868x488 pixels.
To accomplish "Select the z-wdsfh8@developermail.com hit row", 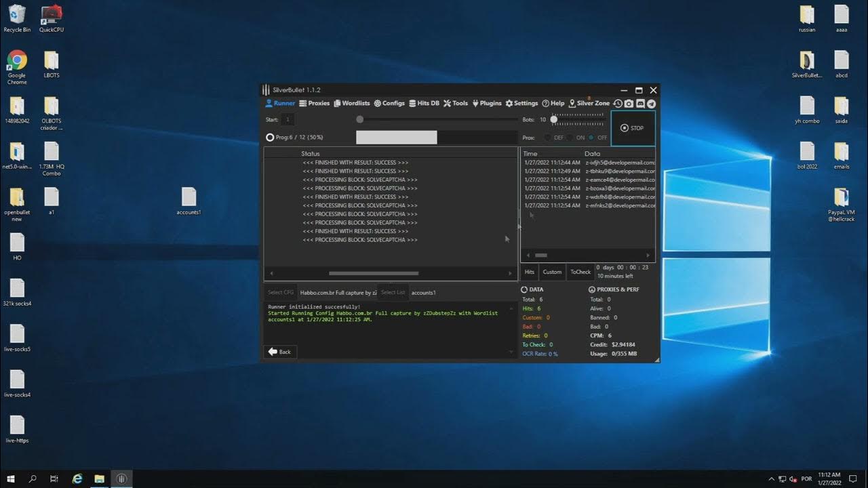I will [x=588, y=197].
